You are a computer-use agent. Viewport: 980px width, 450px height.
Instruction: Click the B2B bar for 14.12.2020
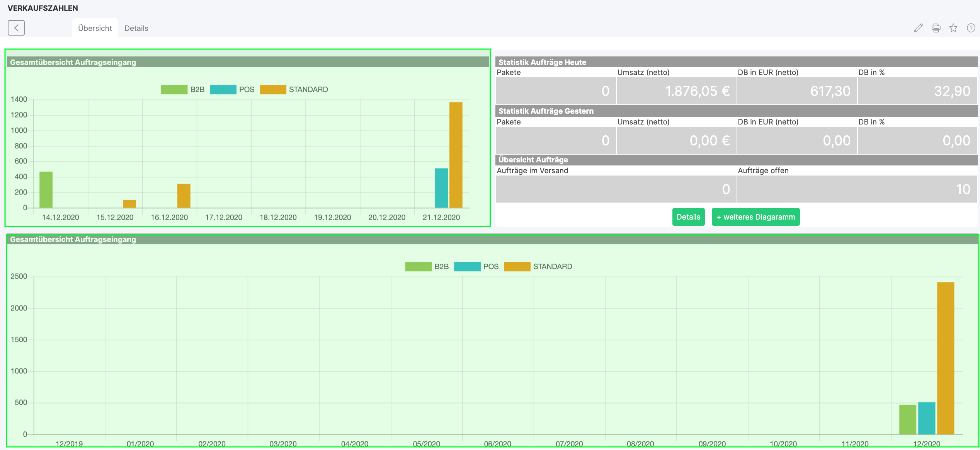46,189
